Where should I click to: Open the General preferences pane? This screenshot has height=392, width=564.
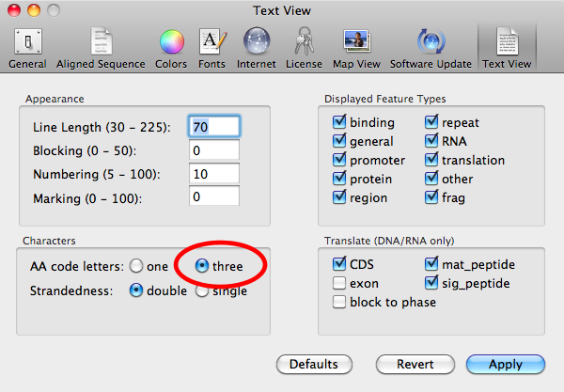coord(27,47)
